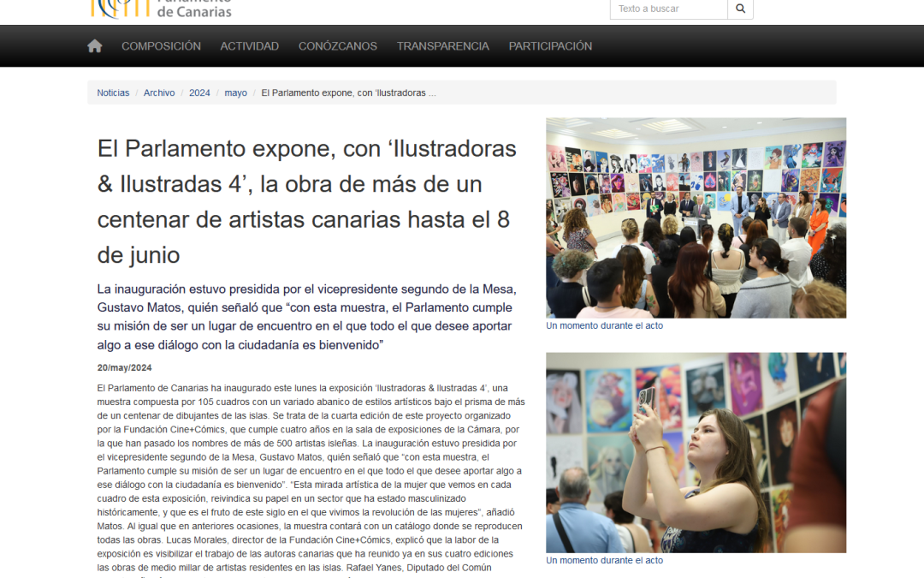The width and height of the screenshot is (924, 578).
Task: Open the COMPOSICIÓN menu
Action: (161, 46)
